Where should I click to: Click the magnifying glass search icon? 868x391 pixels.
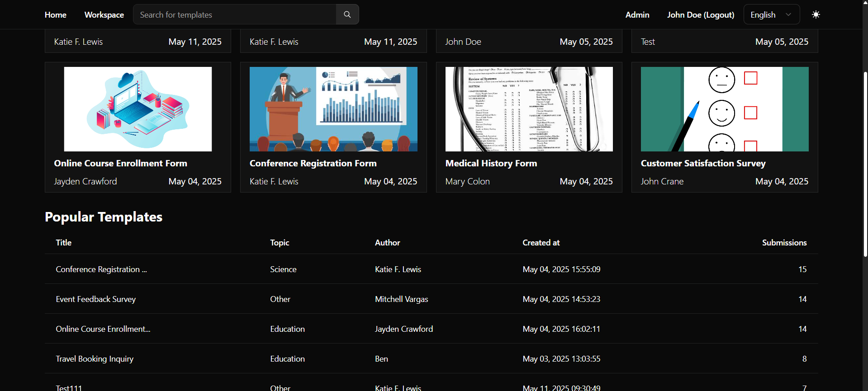click(347, 14)
